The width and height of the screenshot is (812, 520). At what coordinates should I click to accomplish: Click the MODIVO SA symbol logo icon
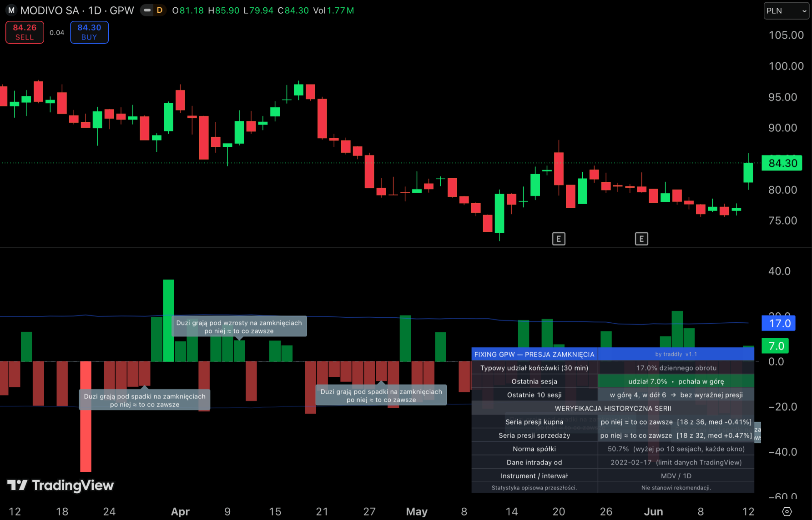pyautogui.click(x=11, y=10)
